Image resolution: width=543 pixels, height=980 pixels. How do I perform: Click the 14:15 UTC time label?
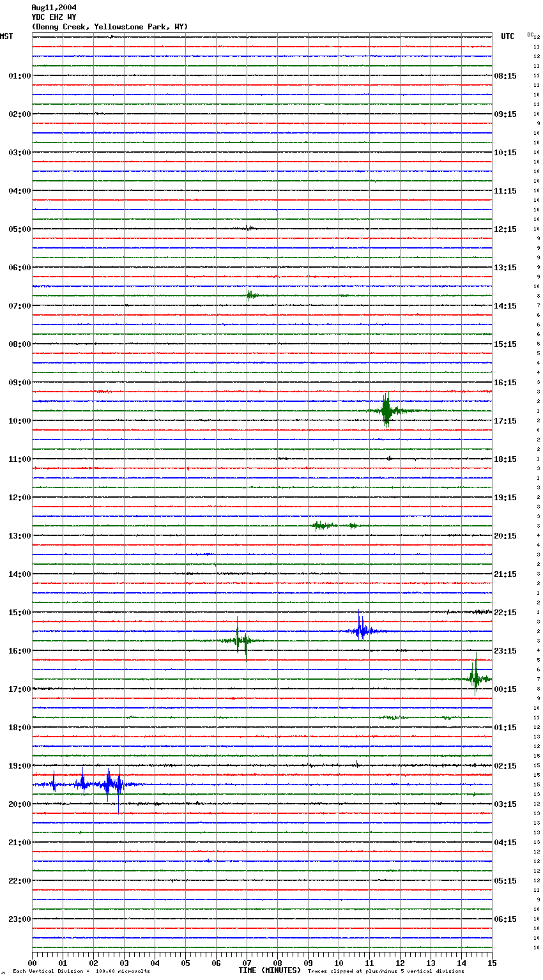(505, 306)
